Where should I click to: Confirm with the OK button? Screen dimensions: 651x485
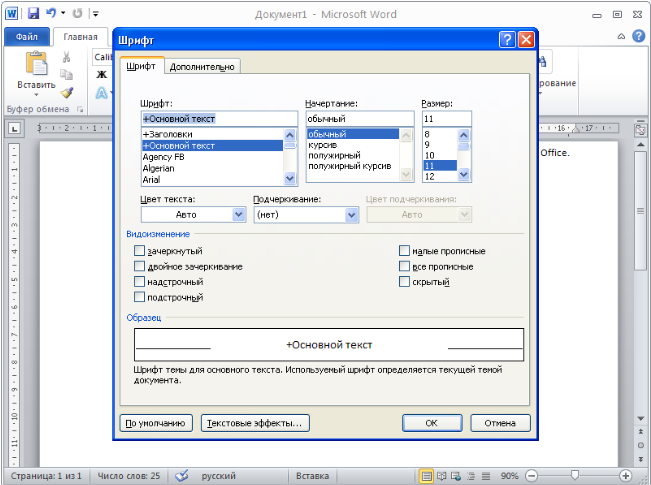click(x=432, y=423)
